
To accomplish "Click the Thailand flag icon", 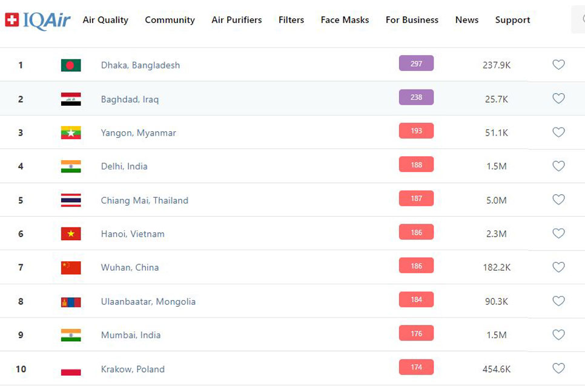I will pos(71,200).
